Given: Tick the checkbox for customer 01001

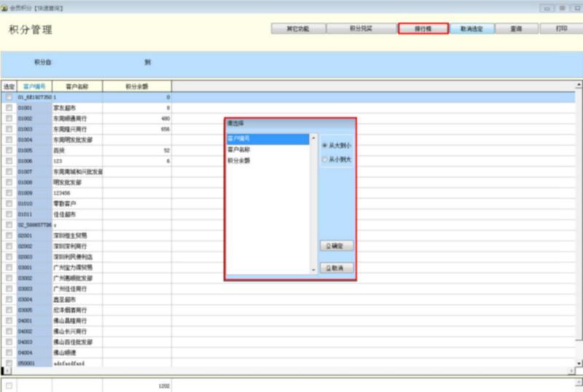Looking at the screenshot, I should coord(9,107).
